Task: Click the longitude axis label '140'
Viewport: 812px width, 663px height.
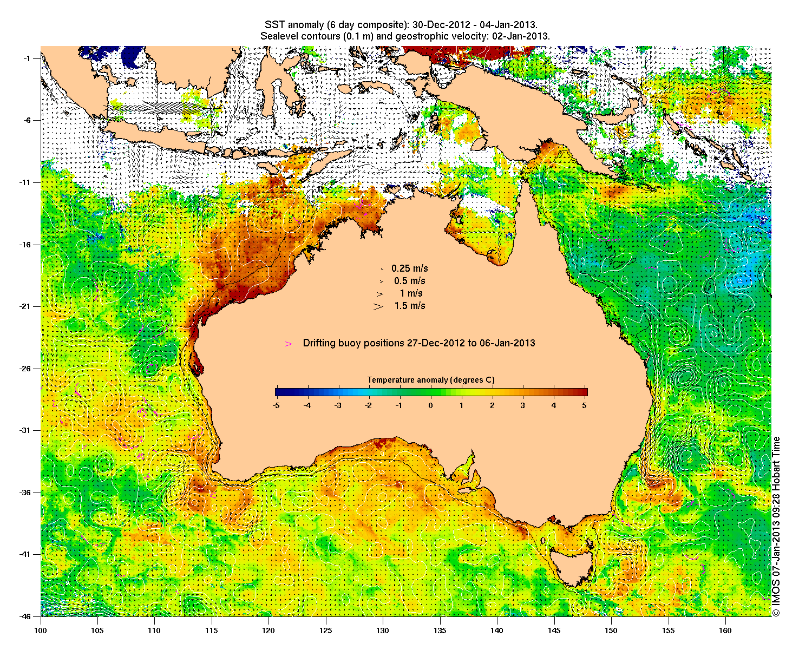Action: 497,631
